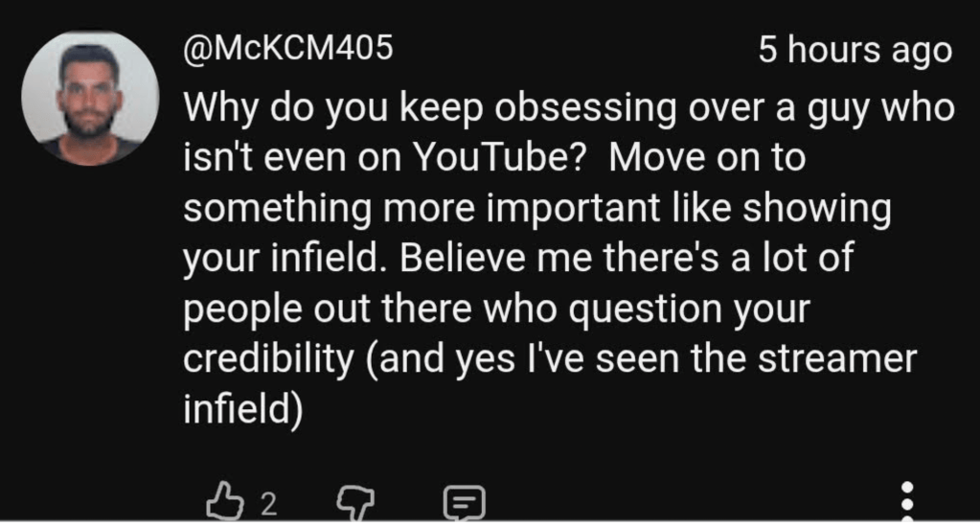Click the word 'obsessing' in the comment

click(585, 109)
